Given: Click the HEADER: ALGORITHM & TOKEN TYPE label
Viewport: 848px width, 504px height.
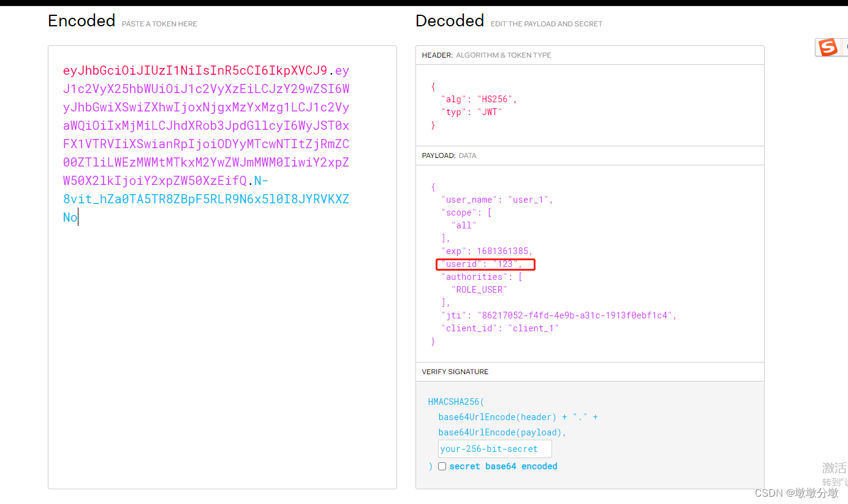Looking at the screenshot, I should click(486, 55).
